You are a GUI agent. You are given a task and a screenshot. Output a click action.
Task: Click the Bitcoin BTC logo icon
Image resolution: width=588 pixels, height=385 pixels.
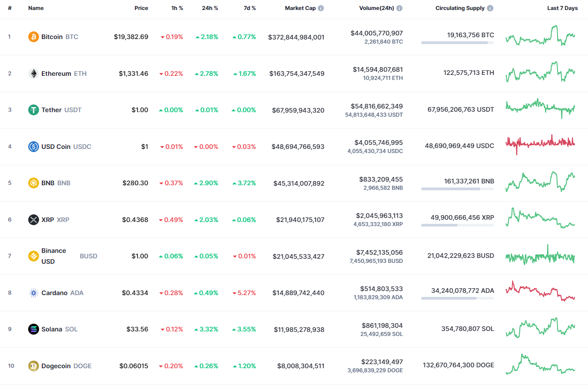[33, 37]
